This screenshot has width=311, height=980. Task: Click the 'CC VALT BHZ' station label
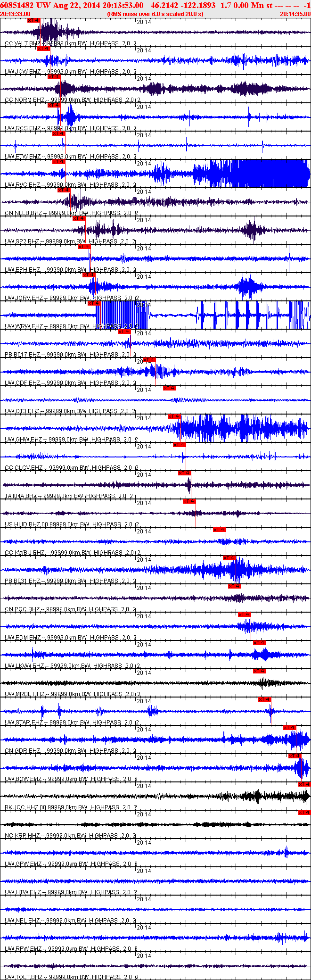[23, 43]
